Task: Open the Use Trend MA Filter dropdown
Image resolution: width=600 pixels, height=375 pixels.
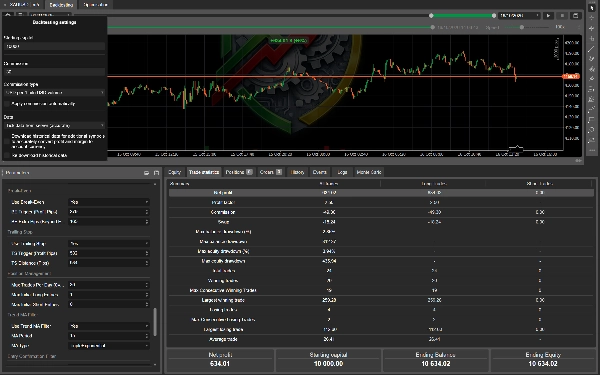Action: (109, 326)
